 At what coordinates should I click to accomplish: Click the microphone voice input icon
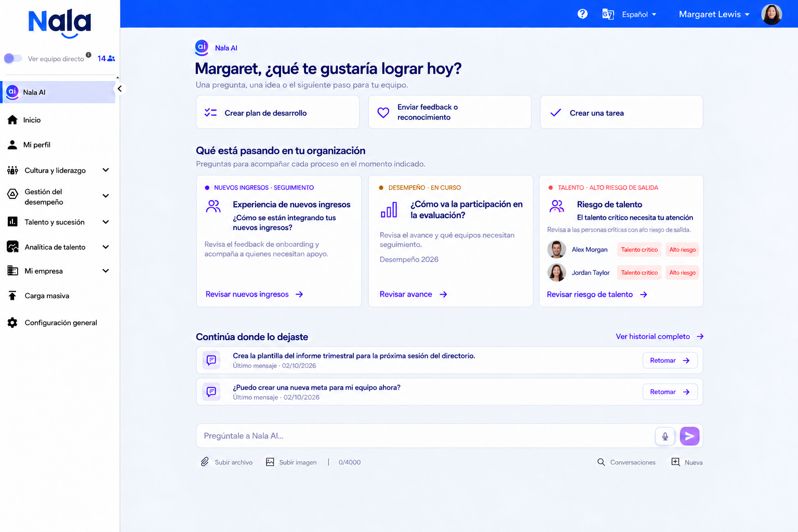pos(665,436)
